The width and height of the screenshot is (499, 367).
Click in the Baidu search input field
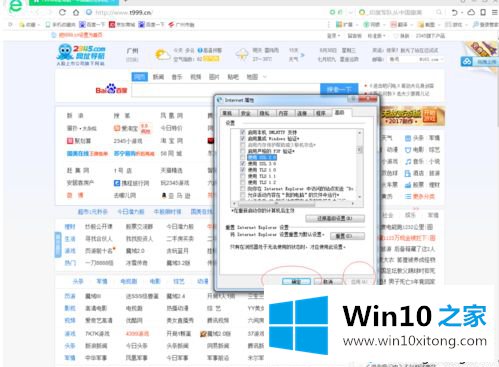pos(226,90)
